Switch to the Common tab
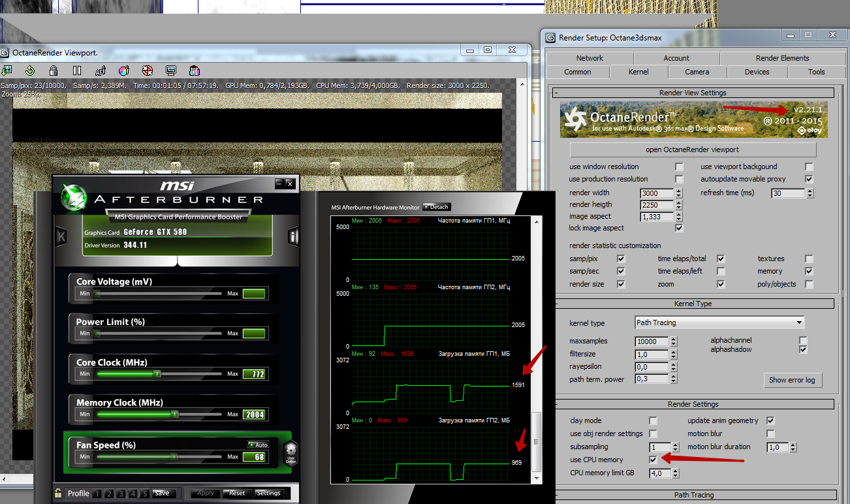 point(578,72)
